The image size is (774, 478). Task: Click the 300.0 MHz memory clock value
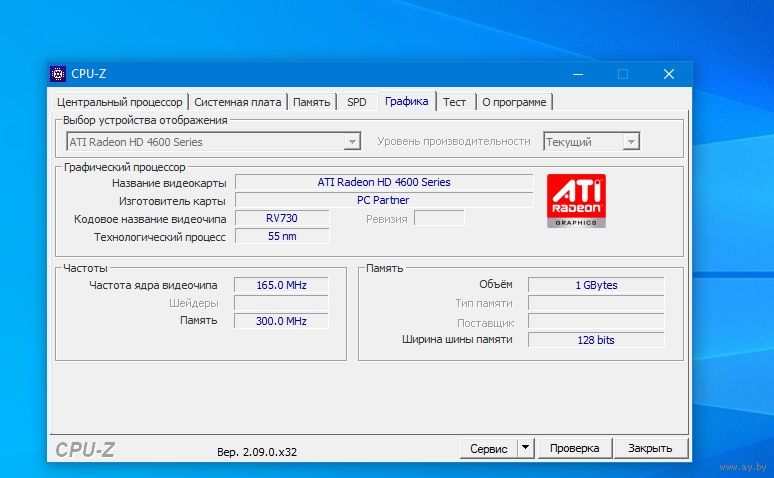point(281,321)
